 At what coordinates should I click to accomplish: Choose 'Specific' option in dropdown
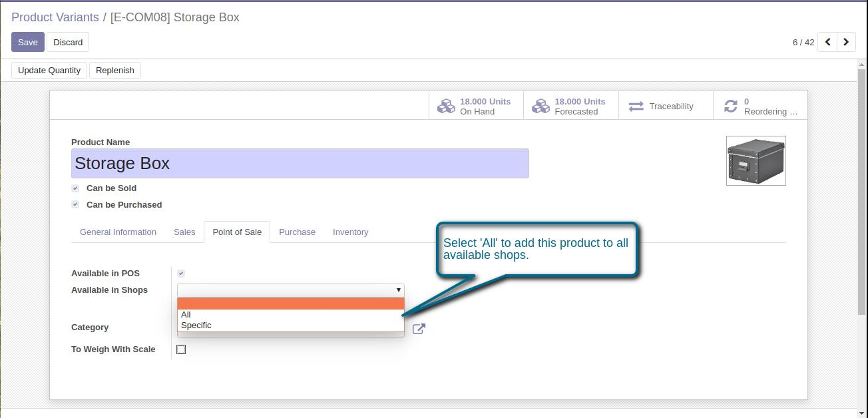click(x=196, y=325)
